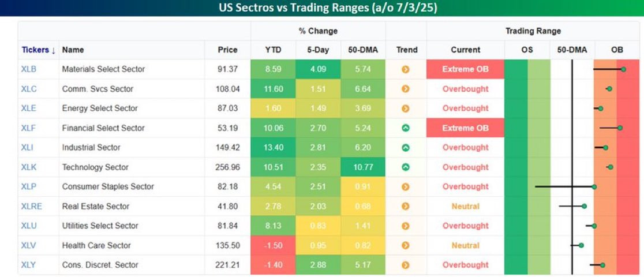Click the YTD column header
This screenshot has width=644, height=277.
point(272,50)
